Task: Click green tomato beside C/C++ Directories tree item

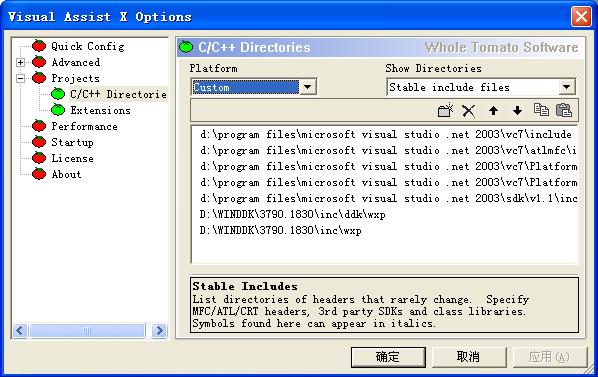Action: [58, 94]
